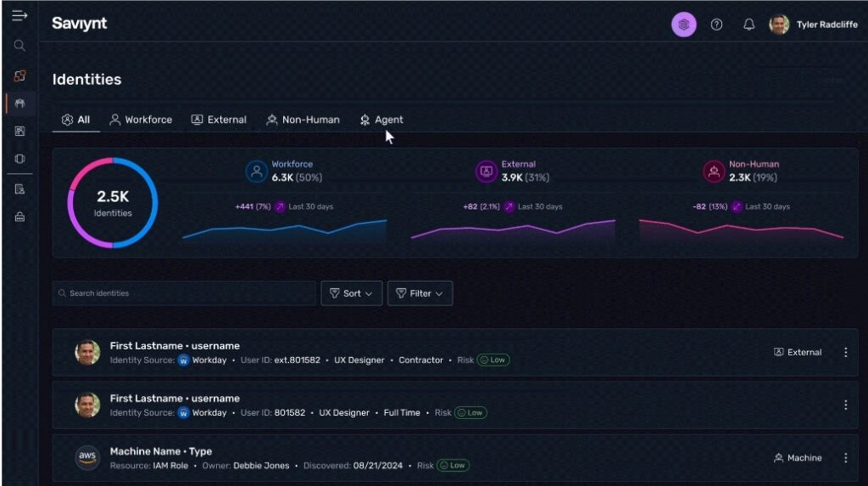Screen dimensions: 868x486
Task: Expand the Filter dropdown
Action: tap(420, 293)
